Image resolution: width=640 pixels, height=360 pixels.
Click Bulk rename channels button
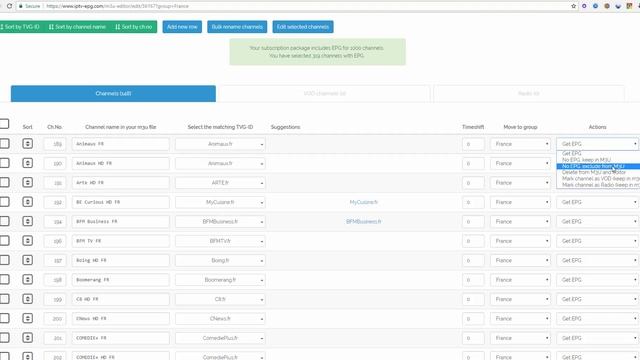coord(237,27)
